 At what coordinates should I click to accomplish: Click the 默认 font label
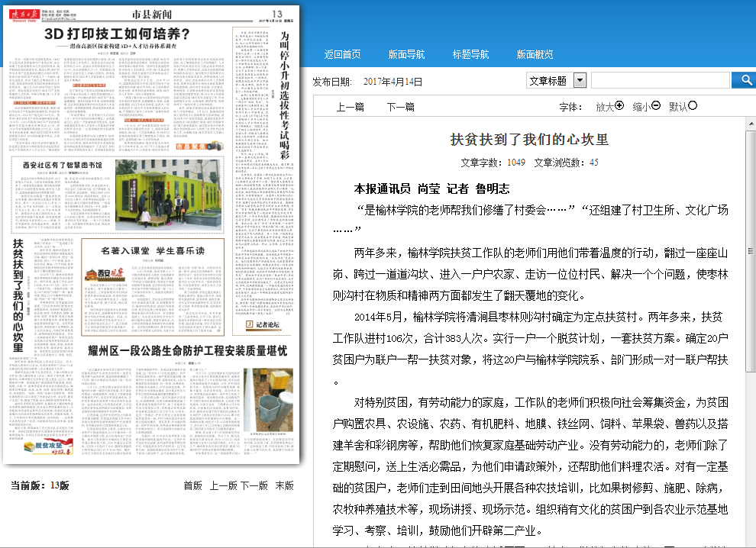coord(678,107)
